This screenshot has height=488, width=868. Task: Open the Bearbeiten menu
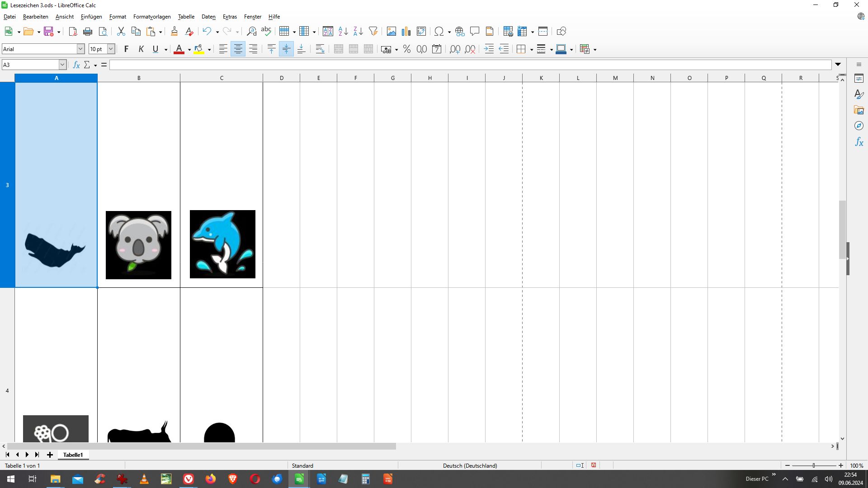35,17
